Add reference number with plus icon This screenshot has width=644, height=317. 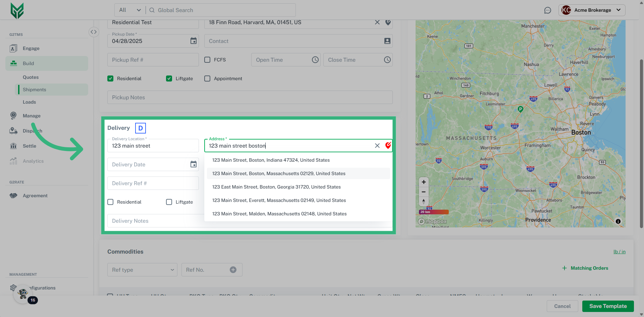click(233, 270)
